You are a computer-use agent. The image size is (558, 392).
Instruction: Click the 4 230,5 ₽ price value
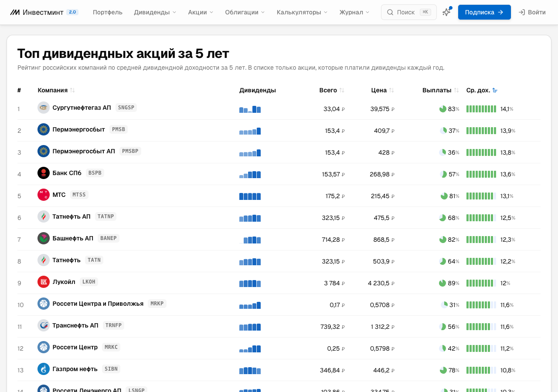[381, 283]
